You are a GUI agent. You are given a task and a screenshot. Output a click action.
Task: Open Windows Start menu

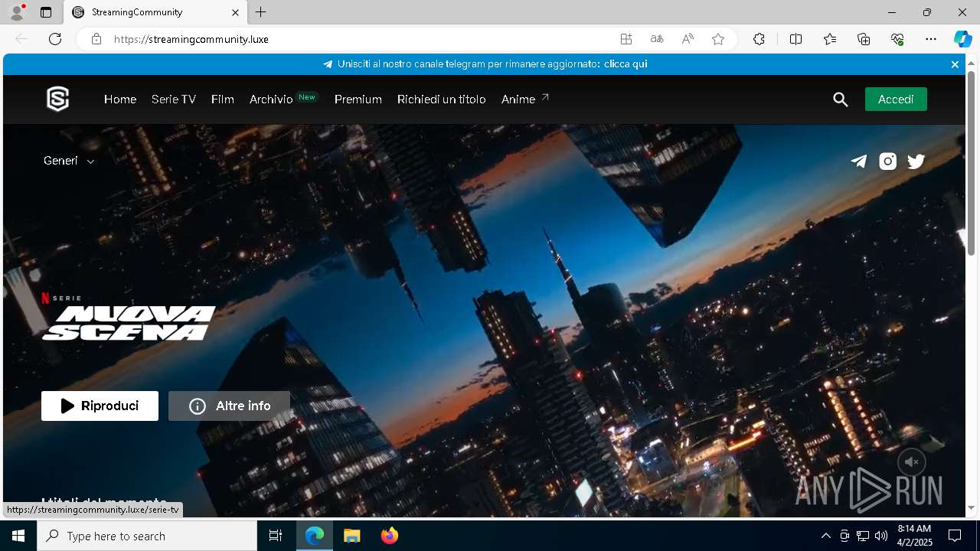(18, 536)
